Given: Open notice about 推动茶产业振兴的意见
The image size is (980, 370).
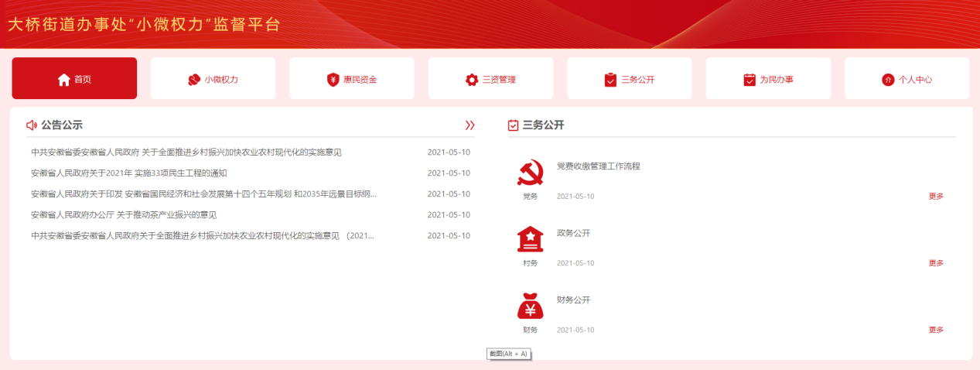Looking at the screenshot, I should point(124,215).
